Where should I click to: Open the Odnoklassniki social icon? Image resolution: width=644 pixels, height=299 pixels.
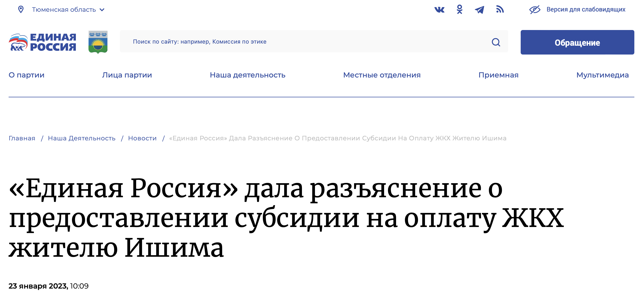pos(460,9)
